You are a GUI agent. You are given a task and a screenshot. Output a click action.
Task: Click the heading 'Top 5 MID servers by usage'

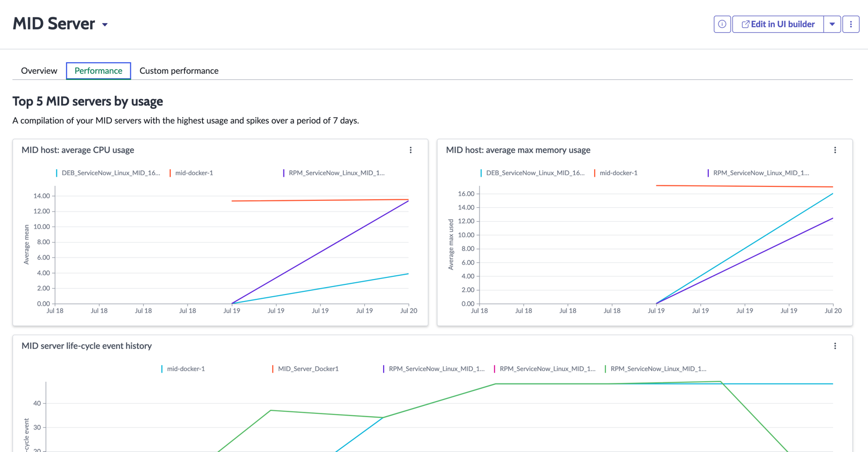click(88, 101)
